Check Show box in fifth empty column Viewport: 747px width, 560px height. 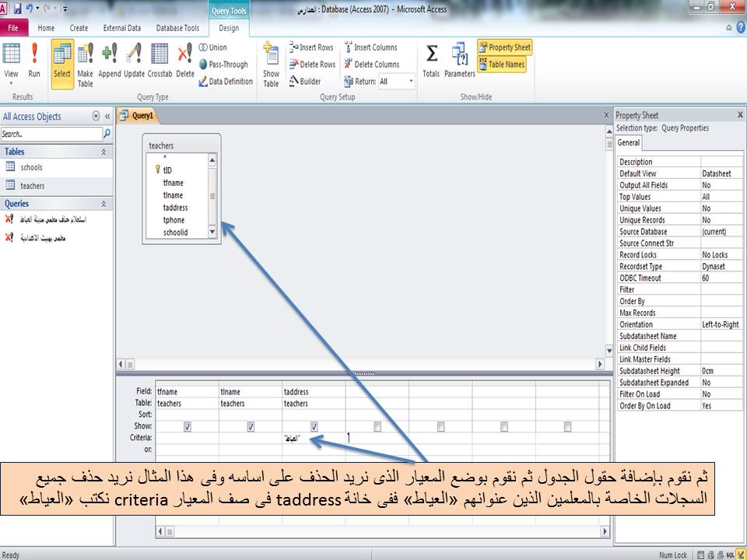[x=440, y=427]
